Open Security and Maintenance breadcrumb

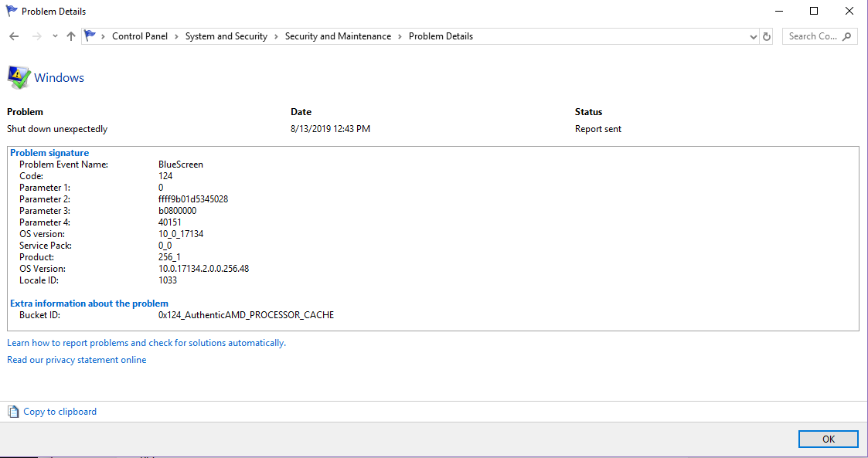pyautogui.click(x=338, y=36)
